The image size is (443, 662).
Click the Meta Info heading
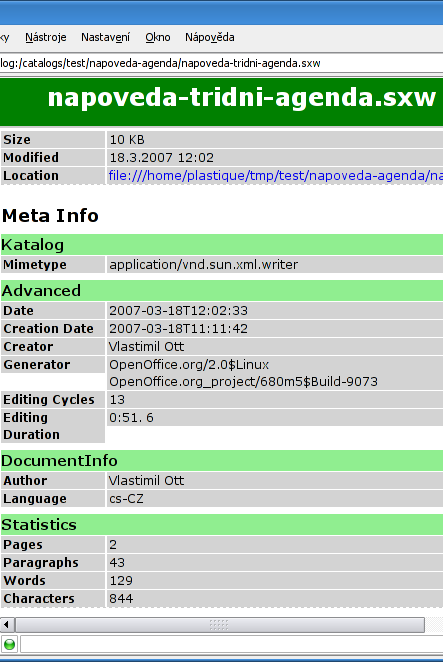coord(50,216)
